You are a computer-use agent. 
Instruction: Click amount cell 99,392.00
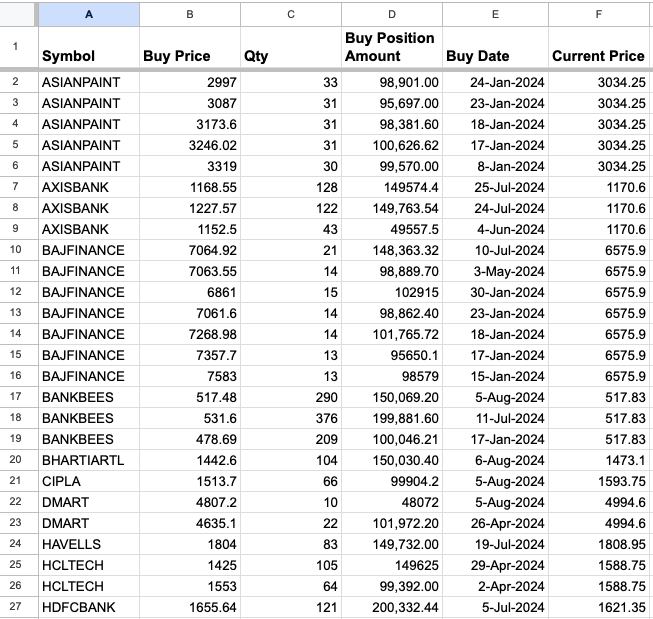(392, 586)
